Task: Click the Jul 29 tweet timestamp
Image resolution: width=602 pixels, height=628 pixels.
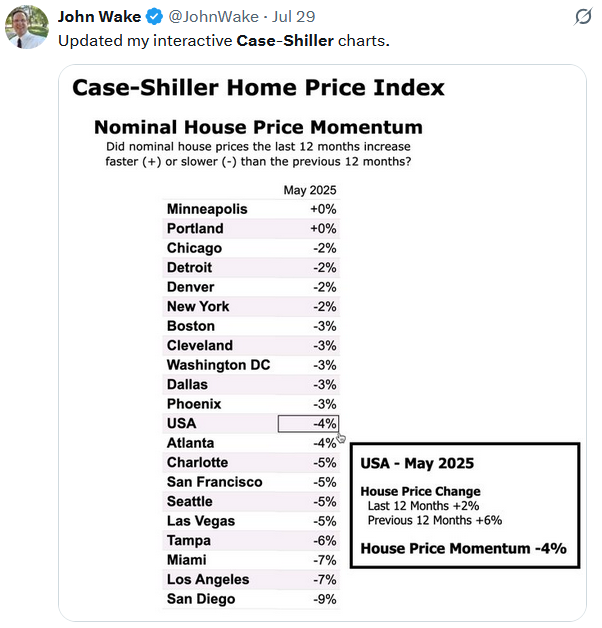Action: 296,17
